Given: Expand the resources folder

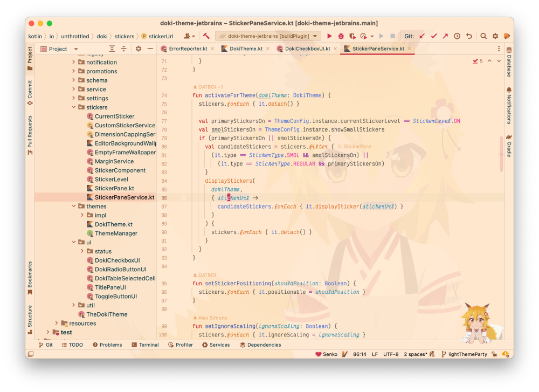Looking at the screenshot, I should pos(57,323).
